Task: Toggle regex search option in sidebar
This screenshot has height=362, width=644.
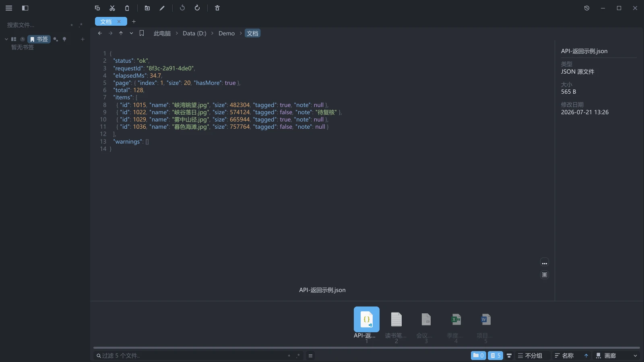Action: 81,25
